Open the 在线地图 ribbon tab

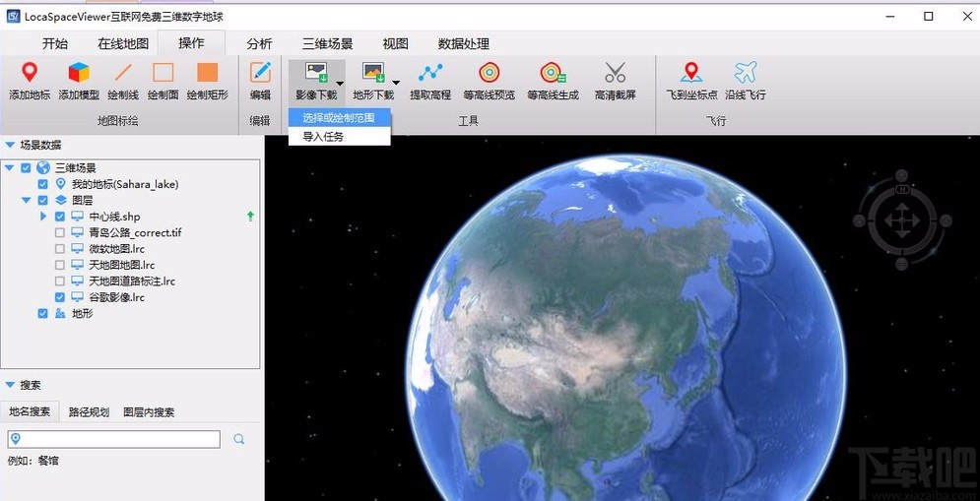click(123, 43)
